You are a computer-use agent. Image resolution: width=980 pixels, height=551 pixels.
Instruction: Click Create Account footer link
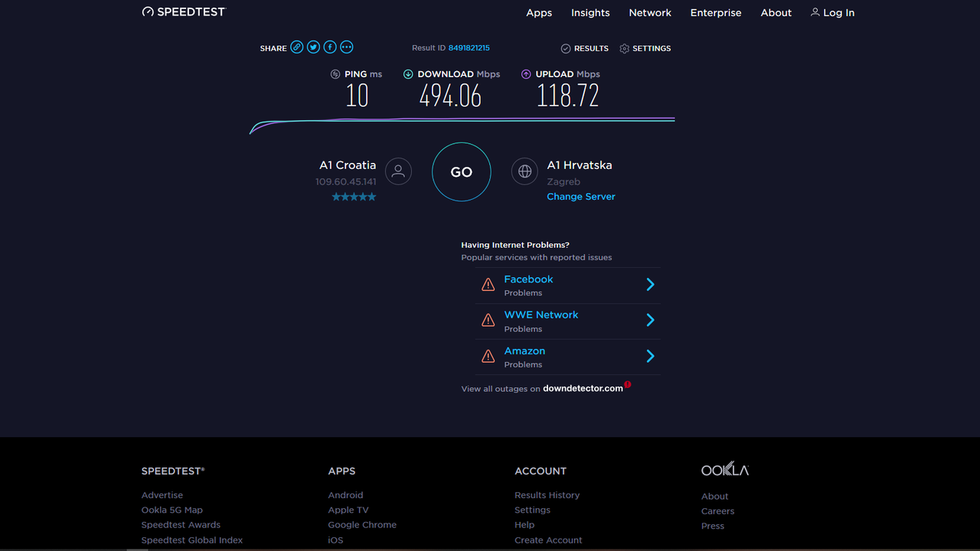(x=548, y=540)
